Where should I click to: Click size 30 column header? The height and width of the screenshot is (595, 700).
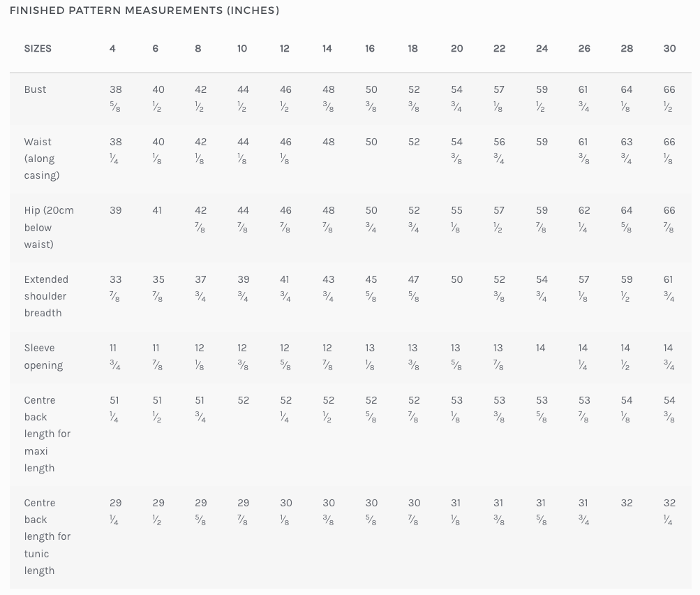tap(669, 48)
